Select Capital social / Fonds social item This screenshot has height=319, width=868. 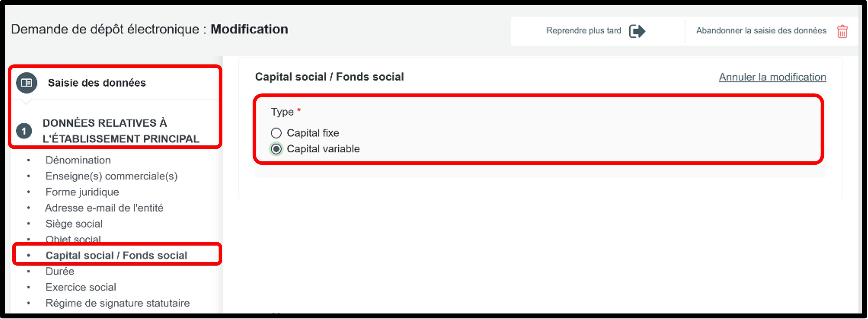[116, 255]
